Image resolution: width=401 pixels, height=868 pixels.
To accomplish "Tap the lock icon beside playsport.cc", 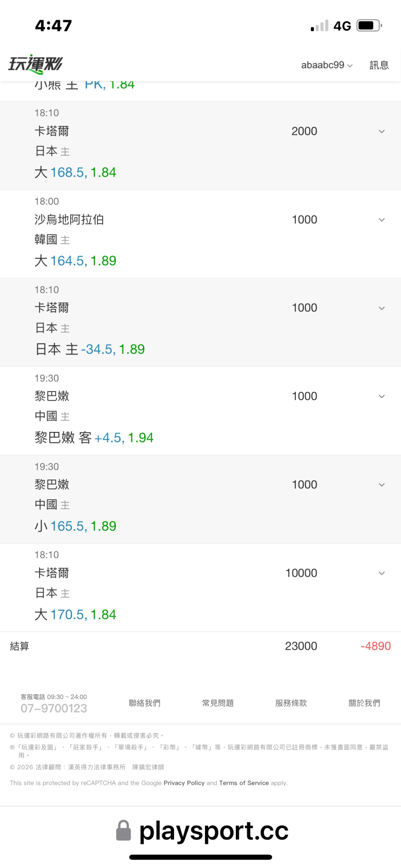I will coord(124,830).
